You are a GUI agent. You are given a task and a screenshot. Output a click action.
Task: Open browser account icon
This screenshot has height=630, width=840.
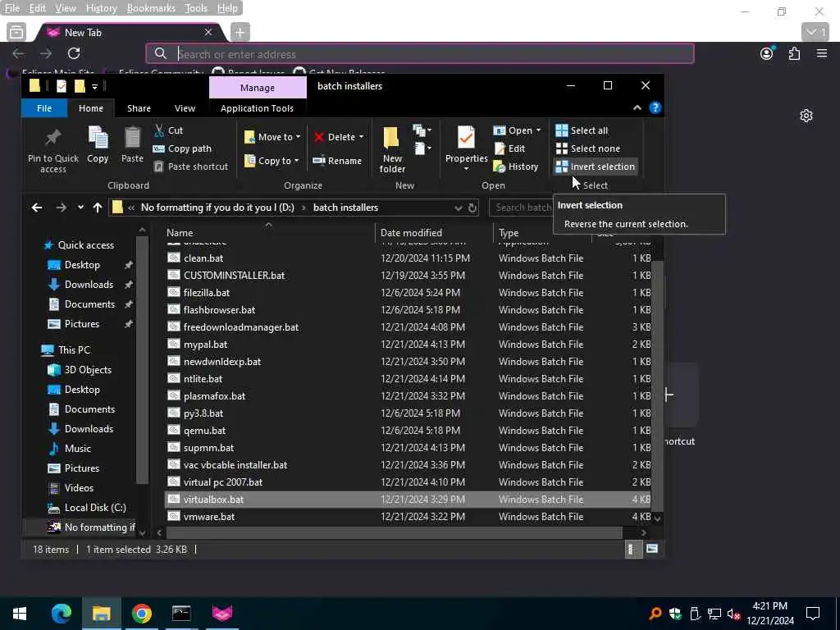tap(767, 53)
